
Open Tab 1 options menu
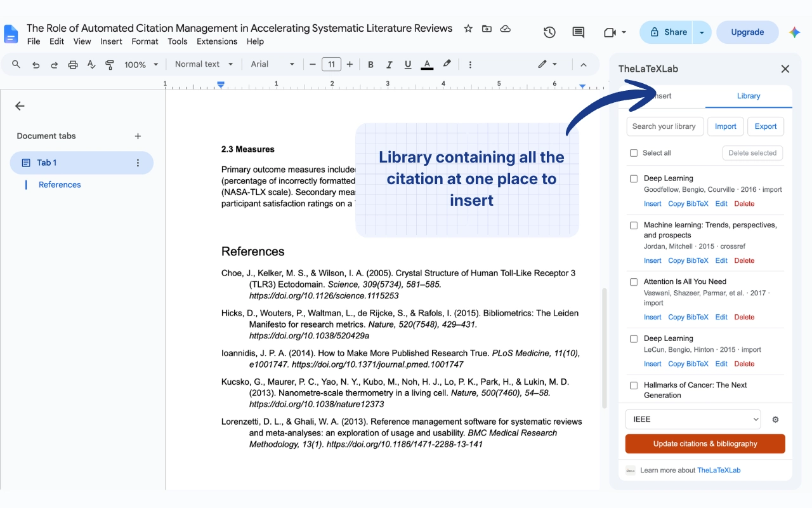[x=138, y=163]
